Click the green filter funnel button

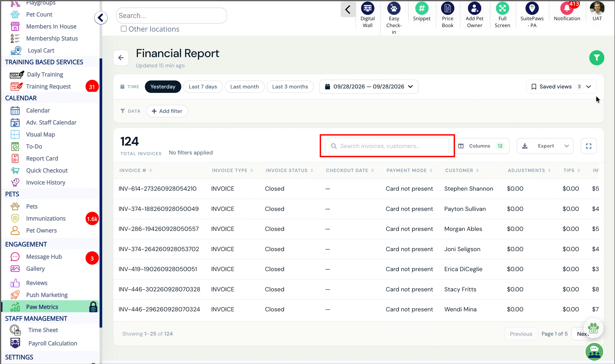(596, 58)
